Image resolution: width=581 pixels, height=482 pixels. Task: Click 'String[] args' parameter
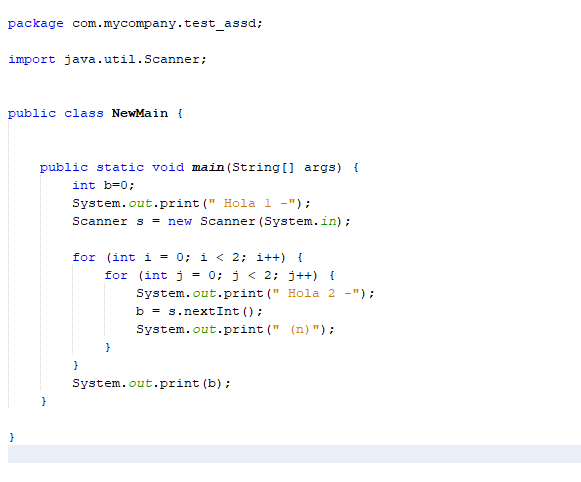286,167
